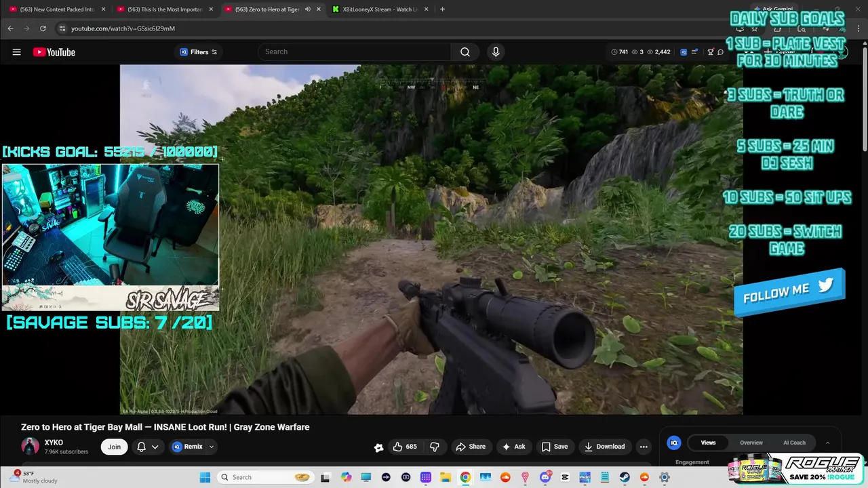Focus the YouTube search box

pyautogui.click(x=354, y=52)
